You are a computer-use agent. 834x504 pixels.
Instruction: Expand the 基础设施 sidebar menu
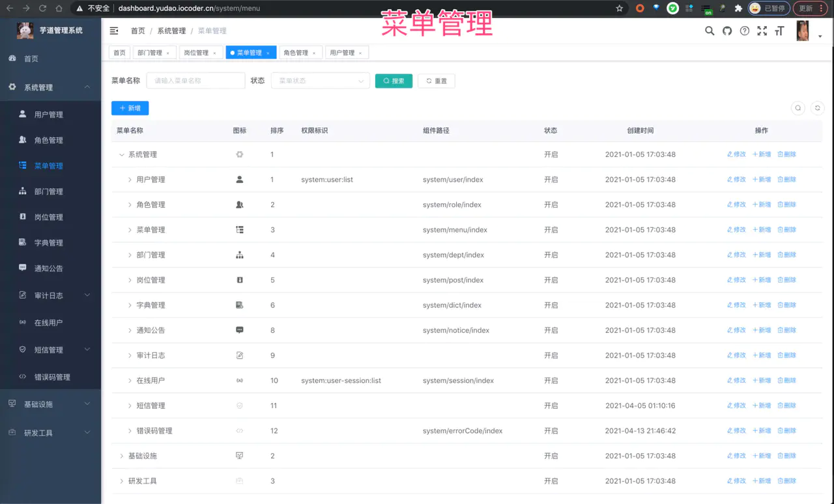tap(50, 404)
